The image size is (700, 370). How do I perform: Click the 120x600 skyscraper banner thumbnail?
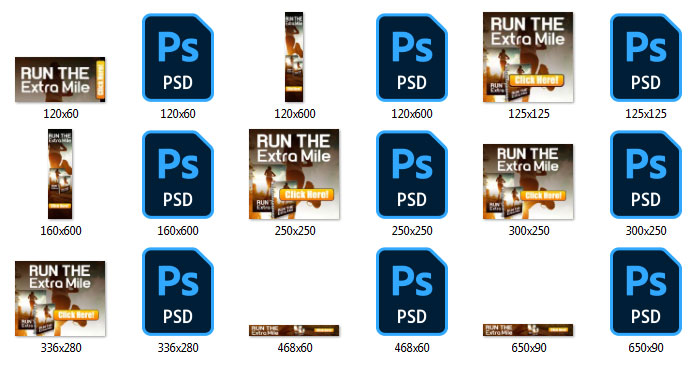coord(294,57)
